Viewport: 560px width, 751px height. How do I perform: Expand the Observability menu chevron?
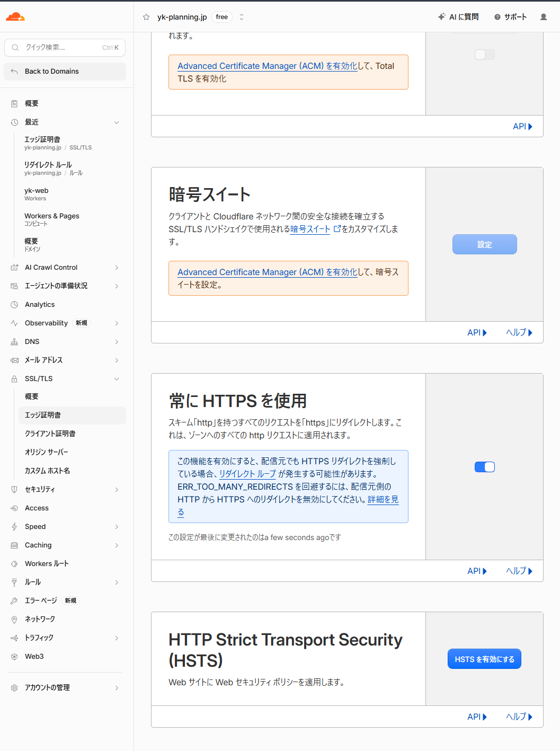pyautogui.click(x=117, y=323)
